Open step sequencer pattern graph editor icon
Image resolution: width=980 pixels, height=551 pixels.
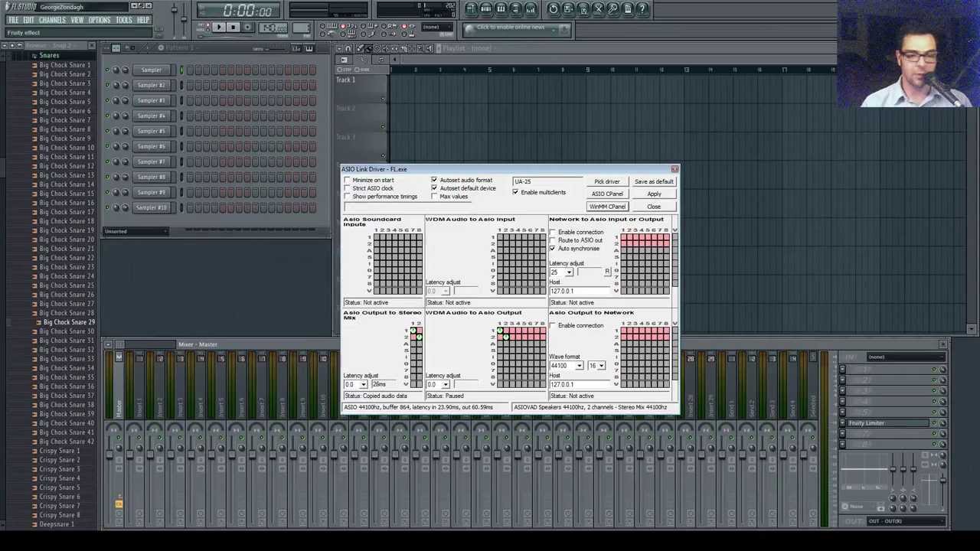click(x=296, y=49)
